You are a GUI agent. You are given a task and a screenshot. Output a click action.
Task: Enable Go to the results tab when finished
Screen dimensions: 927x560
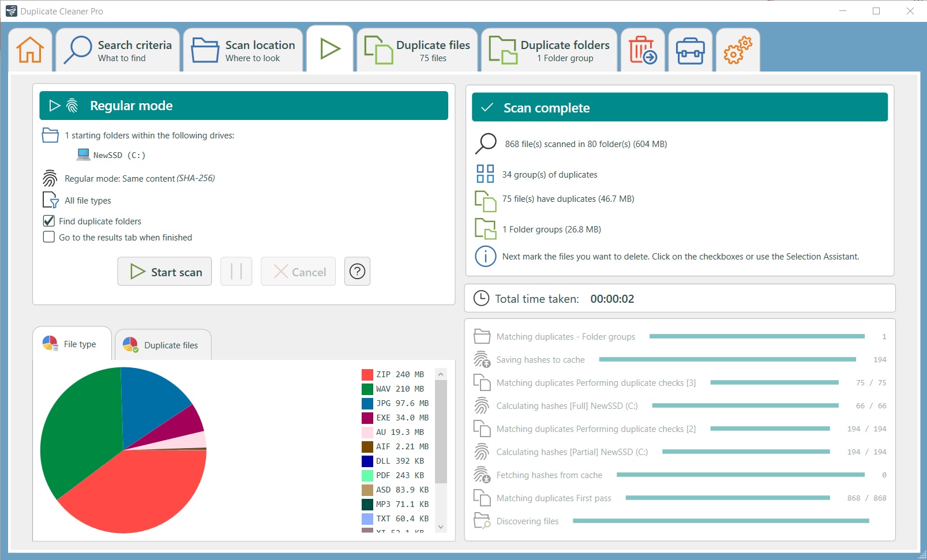pyautogui.click(x=48, y=237)
